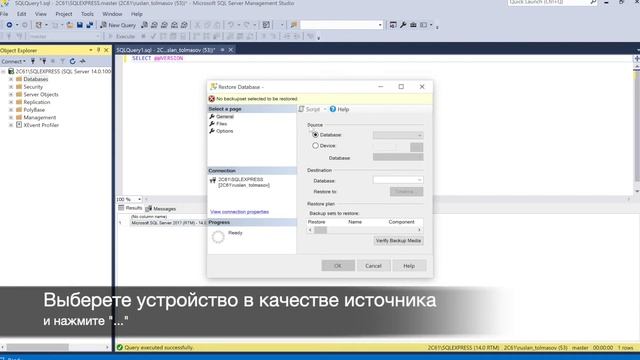This screenshot has width=640, height=360.
Task: Click the backup sets scroll right arrow
Action: [x=419, y=230]
